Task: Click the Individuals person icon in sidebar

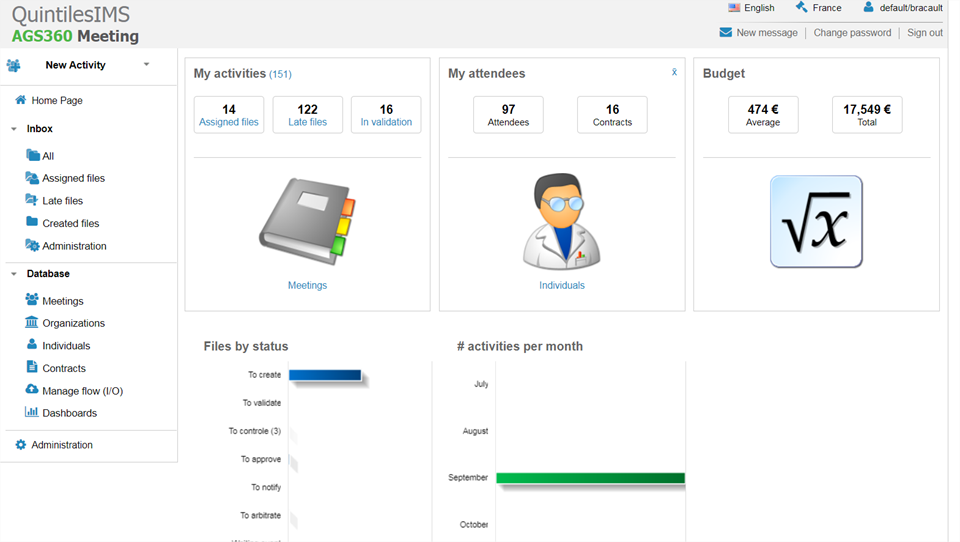Action: [32, 344]
